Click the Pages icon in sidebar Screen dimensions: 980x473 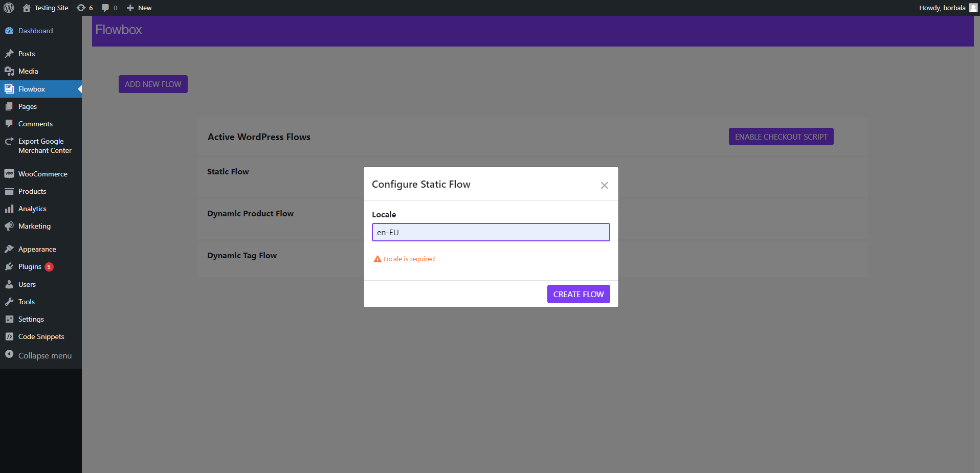click(x=9, y=106)
